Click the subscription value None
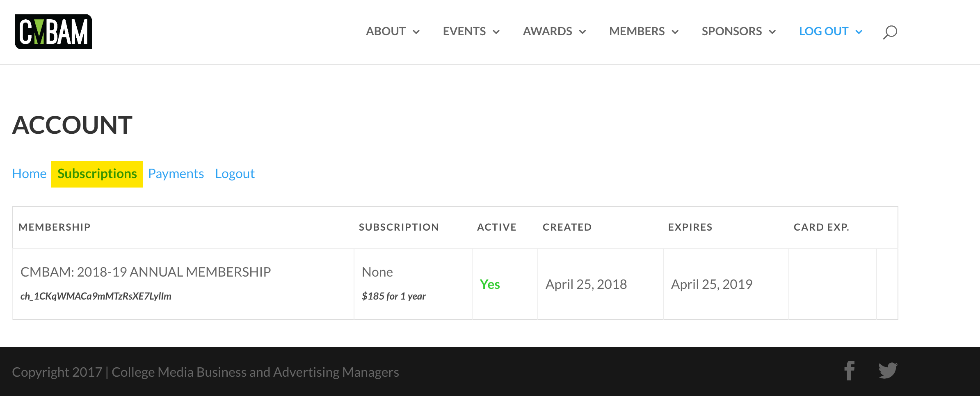The image size is (980, 396). (377, 272)
